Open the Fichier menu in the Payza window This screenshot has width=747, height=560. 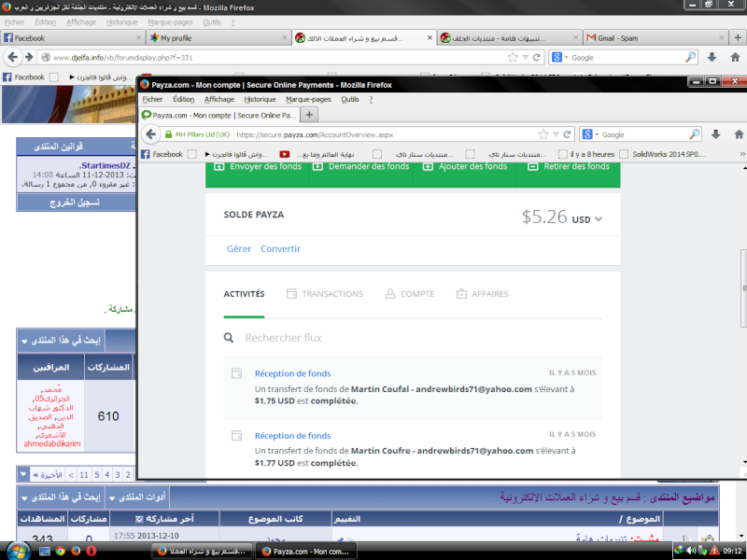pos(152,99)
